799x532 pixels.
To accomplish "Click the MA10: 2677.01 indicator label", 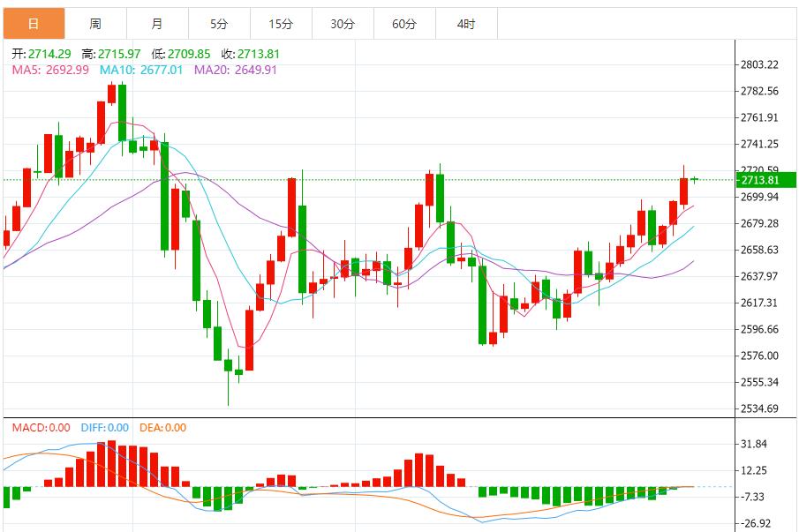I will [141, 70].
